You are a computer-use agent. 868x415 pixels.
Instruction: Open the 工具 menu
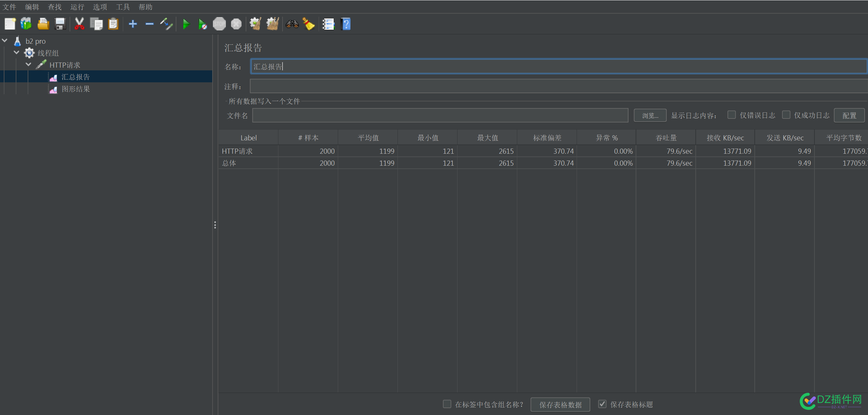tap(123, 7)
